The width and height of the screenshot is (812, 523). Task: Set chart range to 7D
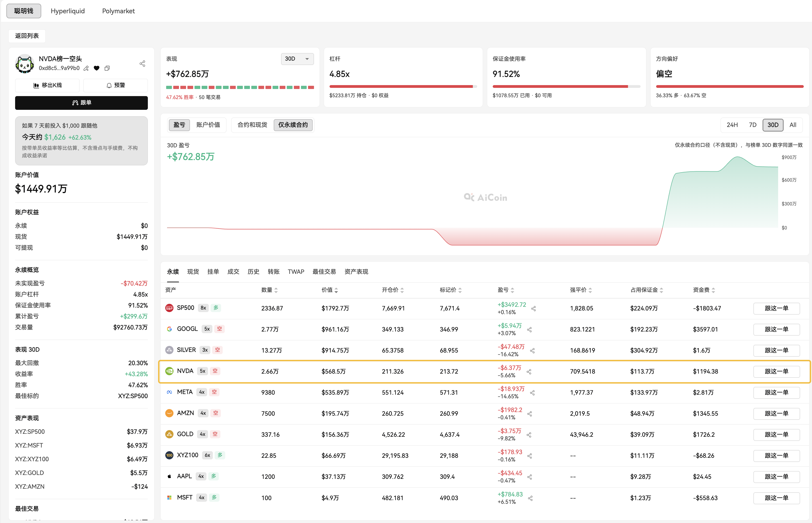pyautogui.click(x=752, y=125)
